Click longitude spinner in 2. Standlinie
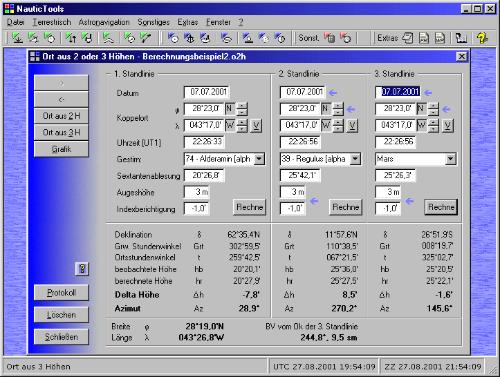The image size is (500, 377). tap(338, 125)
